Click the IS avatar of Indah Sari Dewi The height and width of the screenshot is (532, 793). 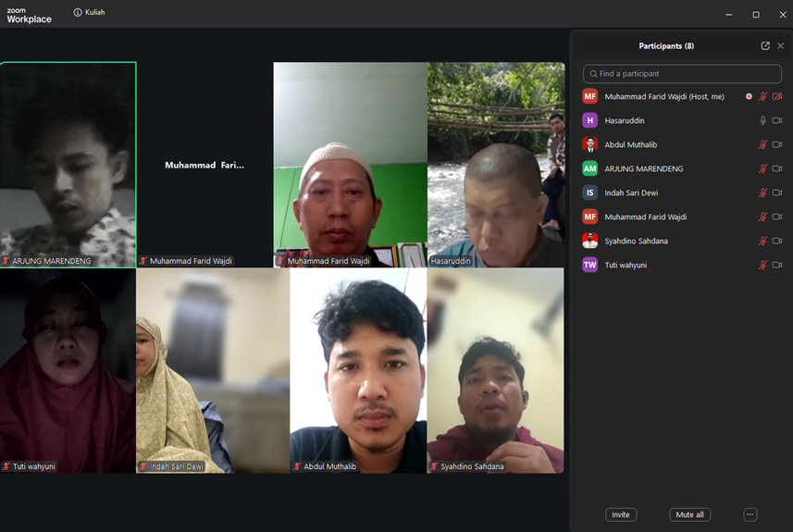point(589,192)
